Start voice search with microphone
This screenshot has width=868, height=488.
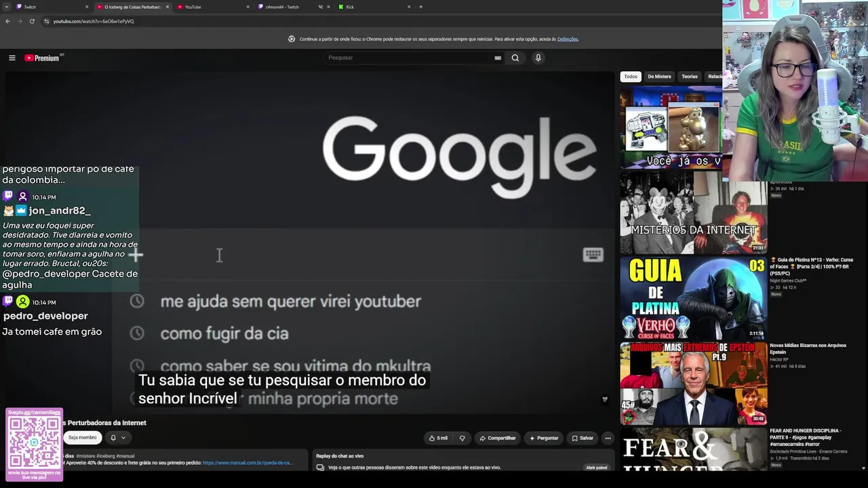pyautogui.click(x=538, y=58)
